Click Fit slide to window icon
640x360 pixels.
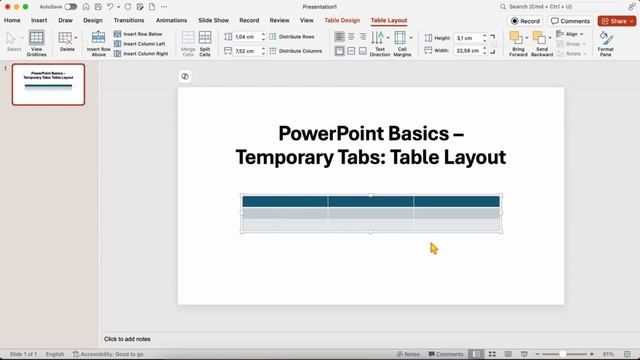coord(627,354)
